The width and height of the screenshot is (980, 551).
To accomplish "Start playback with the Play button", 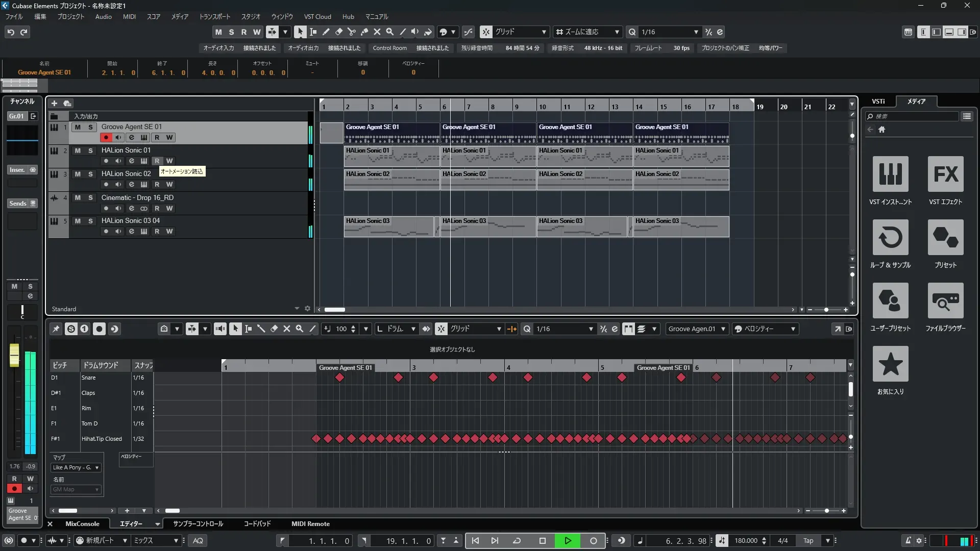I will pos(568,541).
